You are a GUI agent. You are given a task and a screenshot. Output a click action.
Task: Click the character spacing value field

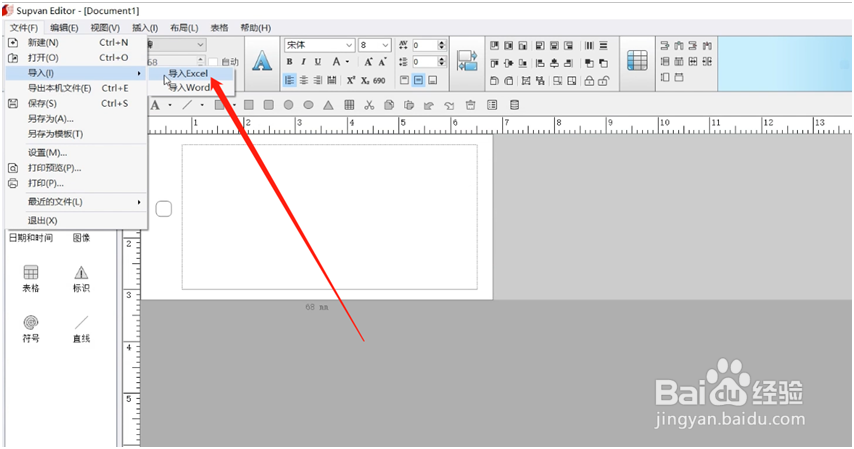425,45
